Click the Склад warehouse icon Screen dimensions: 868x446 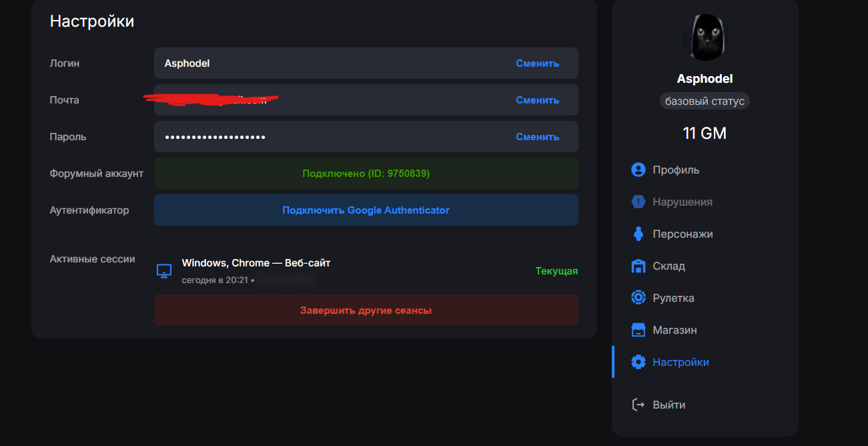coord(638,266)
